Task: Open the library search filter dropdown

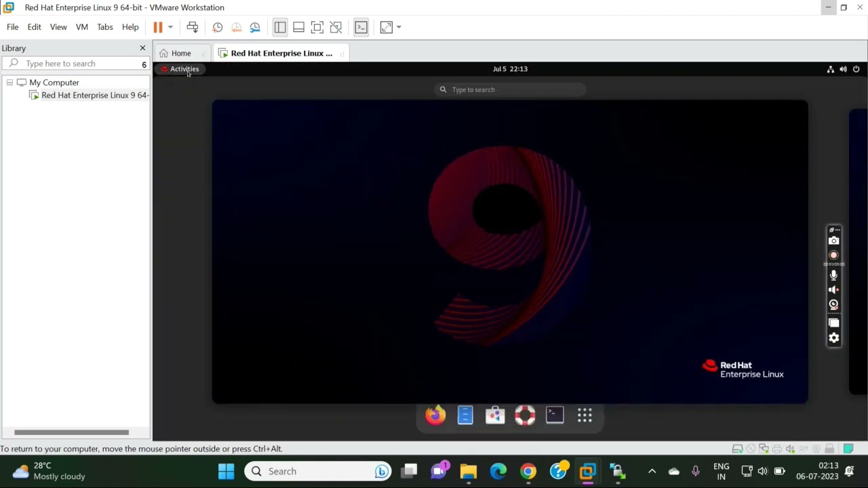Action: coord(144,64)
